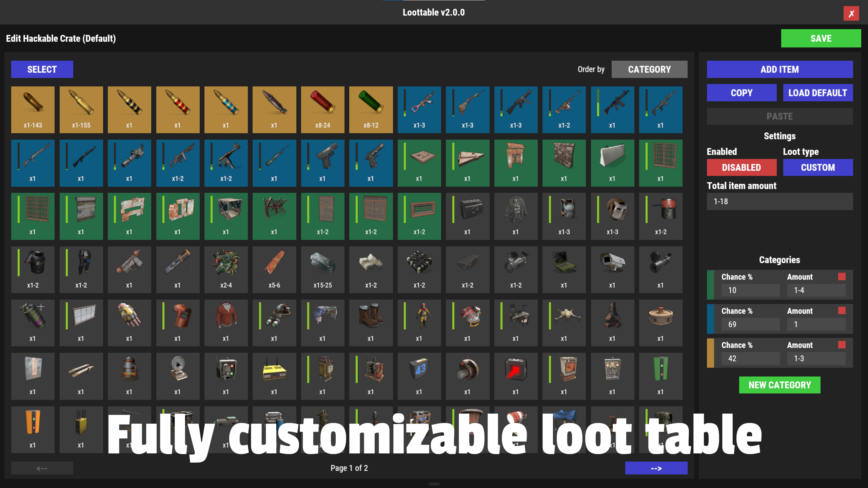Open the laptop targeting computer item
Image resolution: width=868 pixels, height=488 pixels.
564,269
